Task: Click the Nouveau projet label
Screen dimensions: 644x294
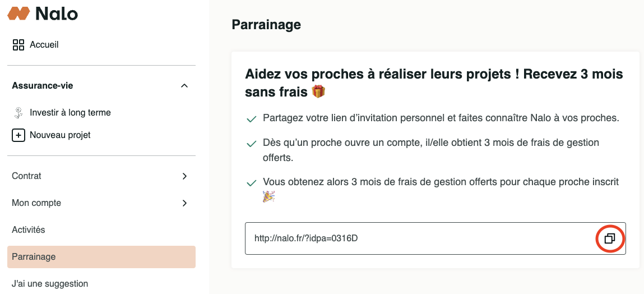Action: pos(60,135)
